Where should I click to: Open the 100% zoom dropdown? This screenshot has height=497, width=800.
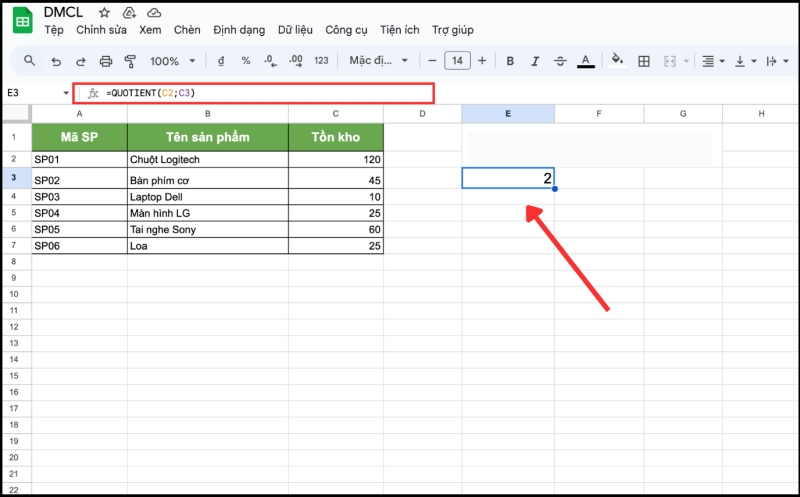172,61
